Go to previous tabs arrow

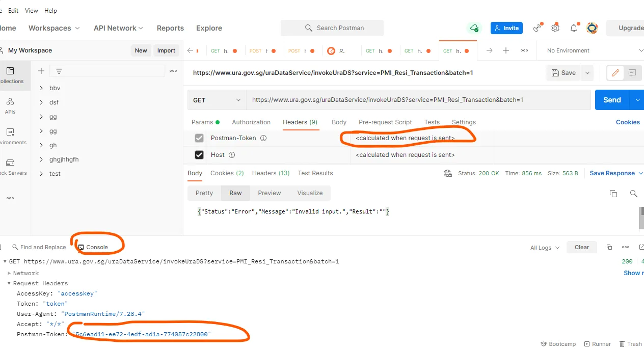[x=190, y=50]
